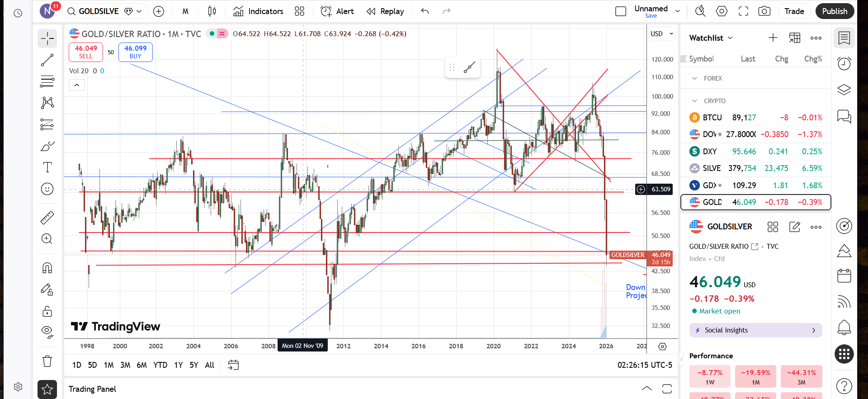The width and height of the screenshot is (868, 399).
Task: Add symbol to watchlist plus
Action: [773, 38]
